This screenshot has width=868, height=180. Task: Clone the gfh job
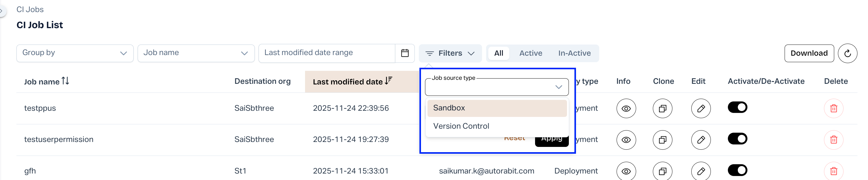pos(662,171)
